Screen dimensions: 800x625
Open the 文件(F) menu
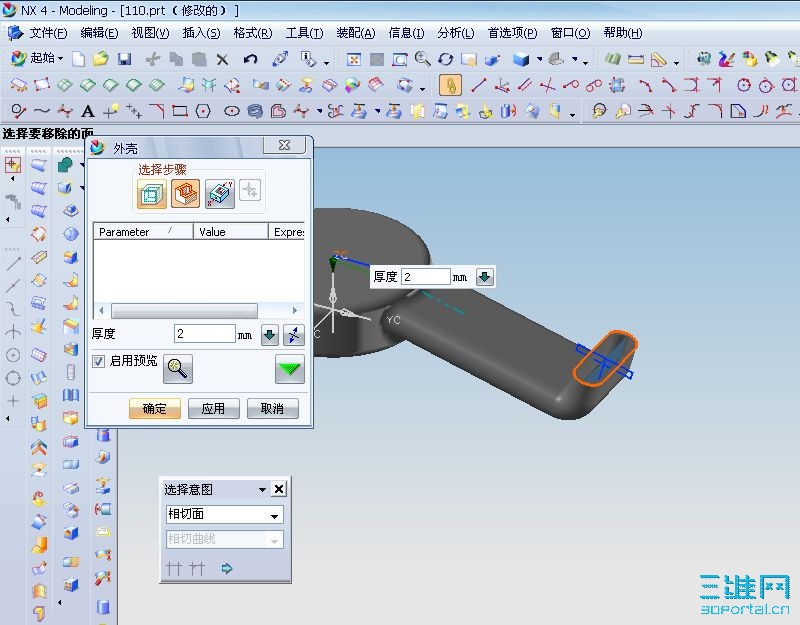pos(48,33)
